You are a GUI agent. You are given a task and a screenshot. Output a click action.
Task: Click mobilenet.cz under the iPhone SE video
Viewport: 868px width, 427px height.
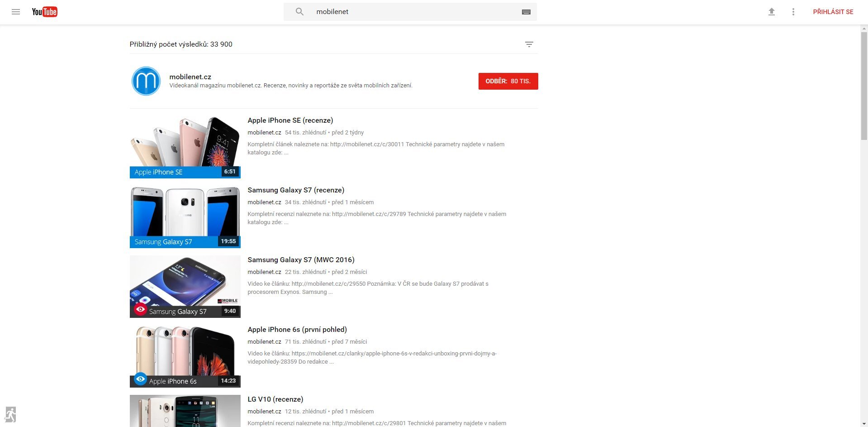pos(264,133)
